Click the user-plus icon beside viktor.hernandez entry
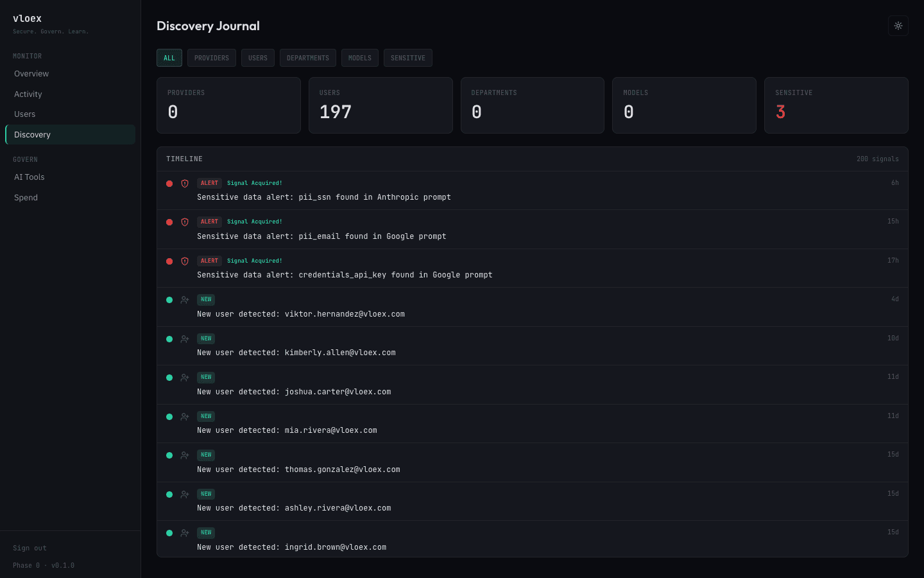Viewport: 924px width, 578px height. click(185, 299)
